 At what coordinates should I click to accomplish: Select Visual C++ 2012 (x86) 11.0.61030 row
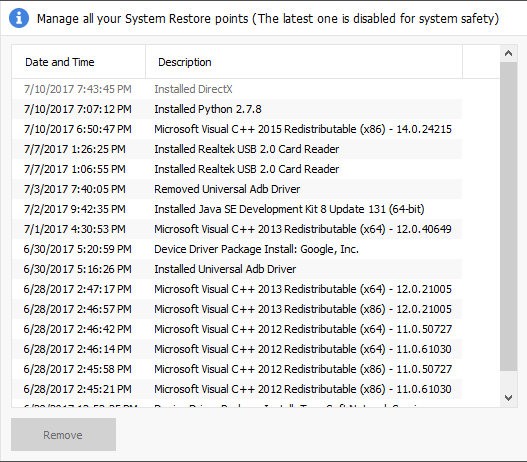[x=237, y=389]
